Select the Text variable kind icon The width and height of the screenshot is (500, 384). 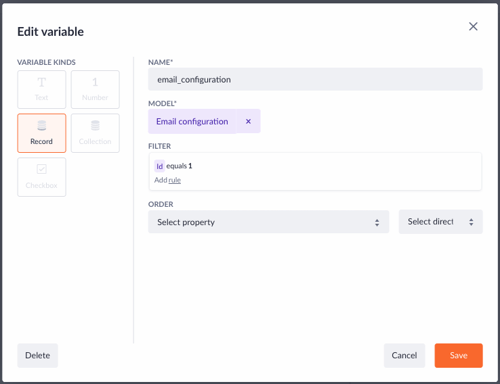[42, 82]
